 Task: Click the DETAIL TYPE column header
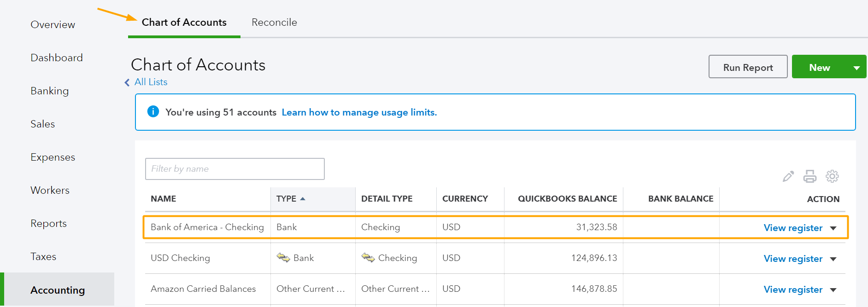387,199
